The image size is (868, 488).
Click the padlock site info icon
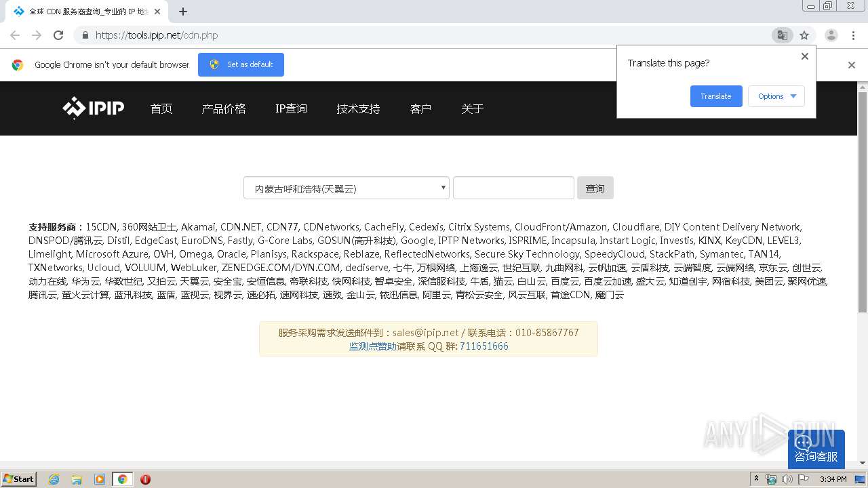(85, 35)
